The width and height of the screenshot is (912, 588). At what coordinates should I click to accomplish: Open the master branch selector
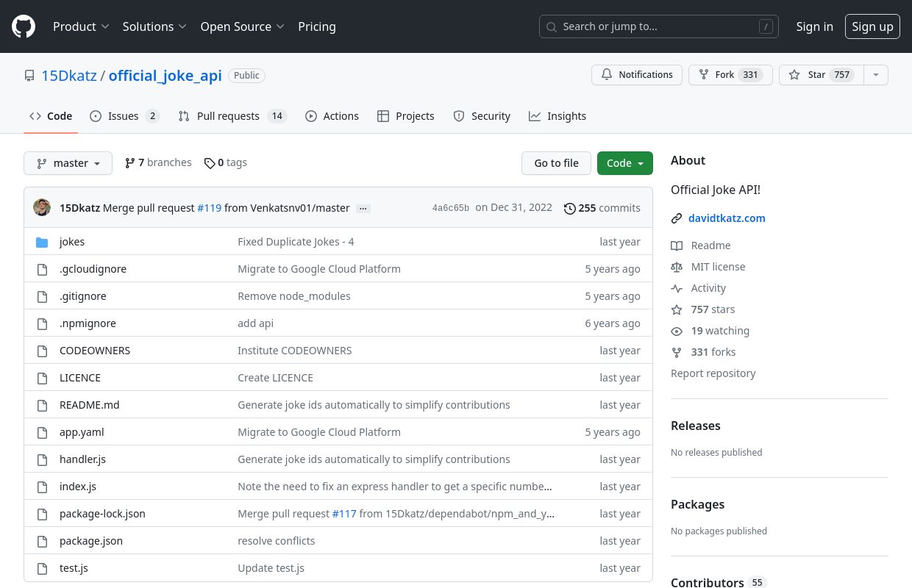click(x=68, y=163)
